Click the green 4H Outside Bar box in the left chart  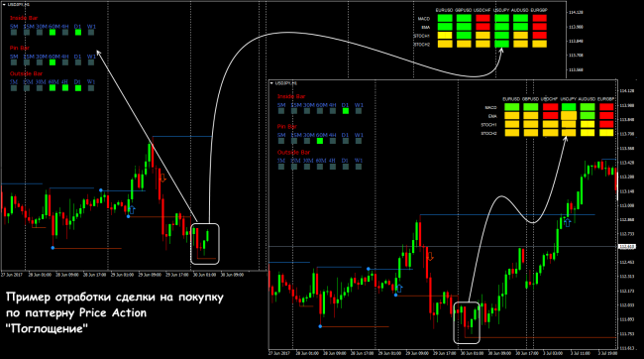(x=64, y=88)
